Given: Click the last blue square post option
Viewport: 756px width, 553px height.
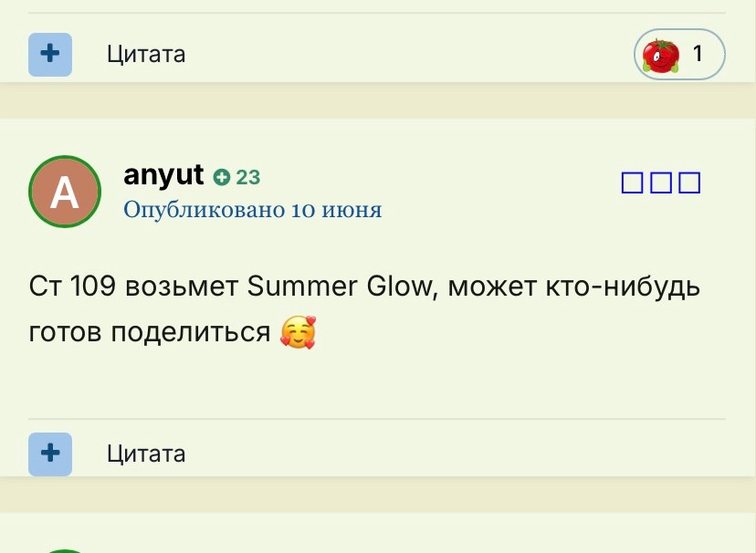Looking at the screenshot, I should click(689, 183).
